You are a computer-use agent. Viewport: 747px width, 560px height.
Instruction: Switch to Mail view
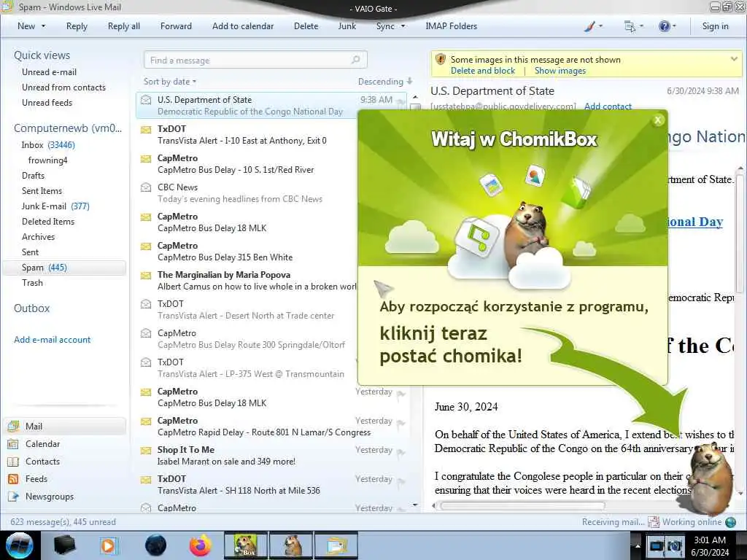point(65,426)
